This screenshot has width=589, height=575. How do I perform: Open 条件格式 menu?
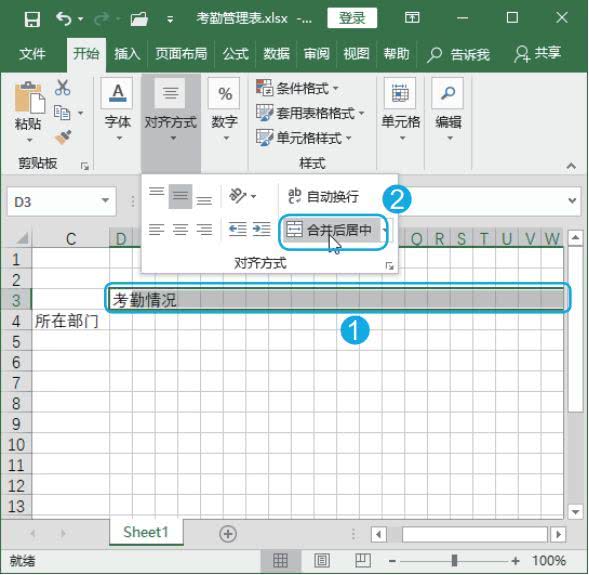298,88
